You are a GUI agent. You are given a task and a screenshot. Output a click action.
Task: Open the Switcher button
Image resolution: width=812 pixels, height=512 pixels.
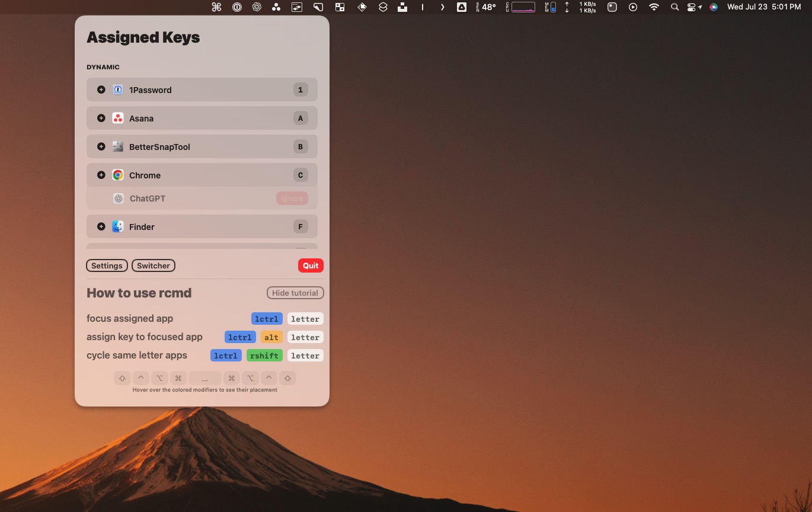tap(154, 265)
